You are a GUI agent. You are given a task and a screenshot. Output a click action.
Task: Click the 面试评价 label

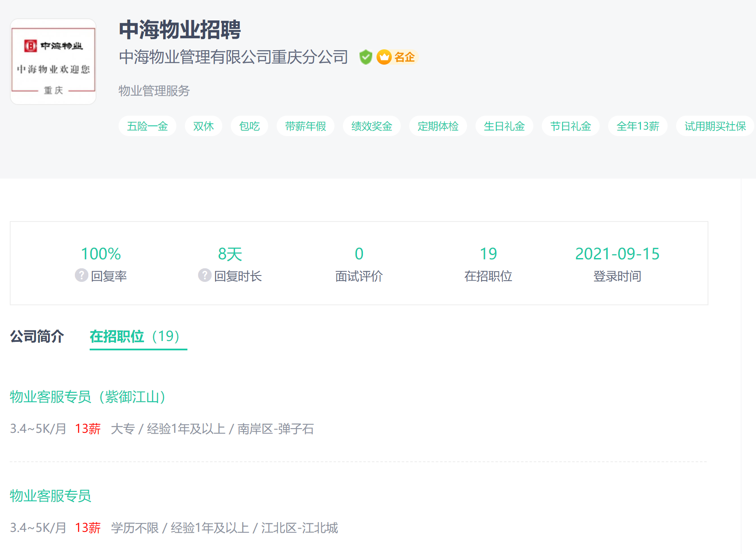[x=359, y=276]
